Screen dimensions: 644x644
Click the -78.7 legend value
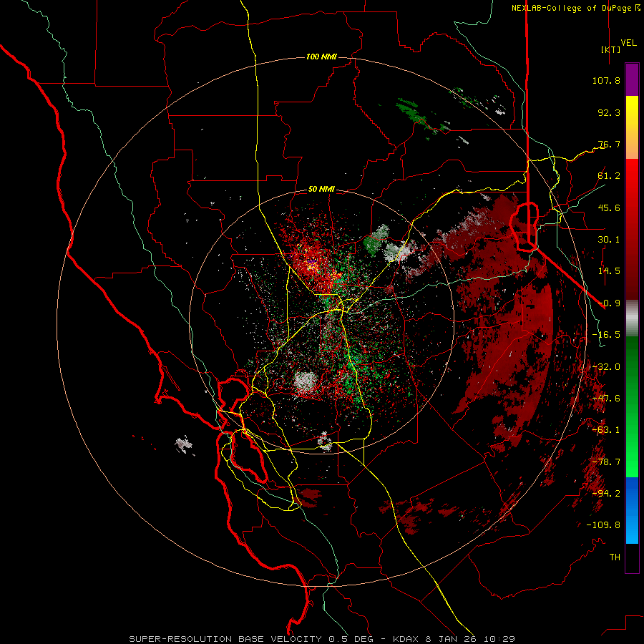point(606,462)
